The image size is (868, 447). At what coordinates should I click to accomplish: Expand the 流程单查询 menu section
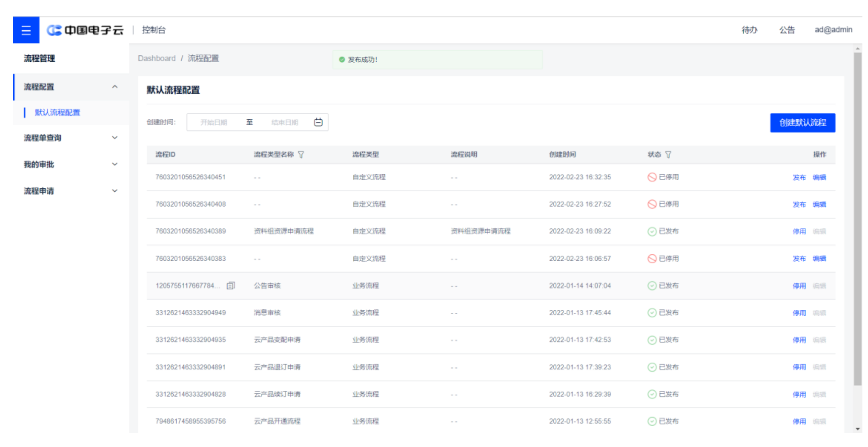click(114, 138)
